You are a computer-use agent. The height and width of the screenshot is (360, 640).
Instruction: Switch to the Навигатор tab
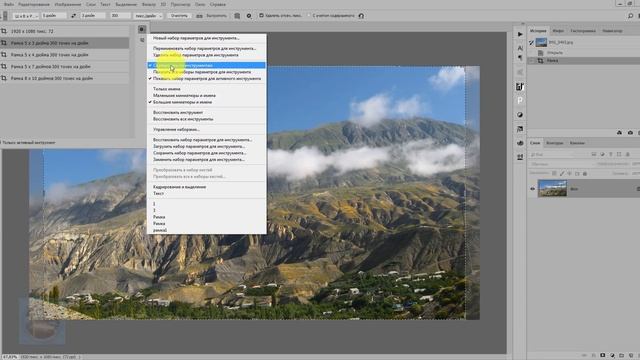point(612,31)
